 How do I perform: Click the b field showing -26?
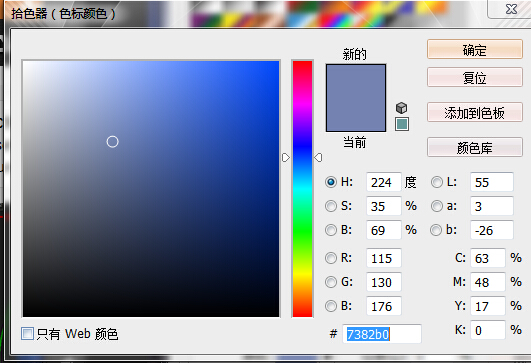(x=492, y=230)
